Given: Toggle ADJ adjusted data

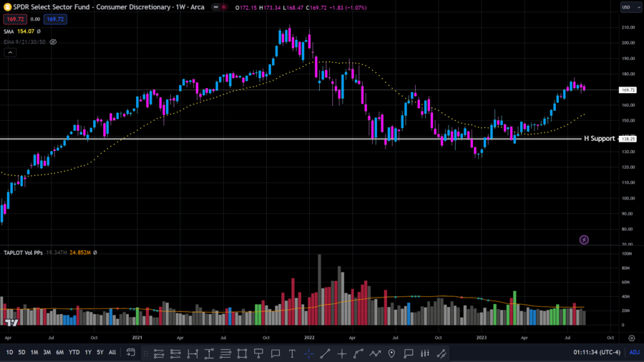Looking at the screenshot, I should coord(635,352).
